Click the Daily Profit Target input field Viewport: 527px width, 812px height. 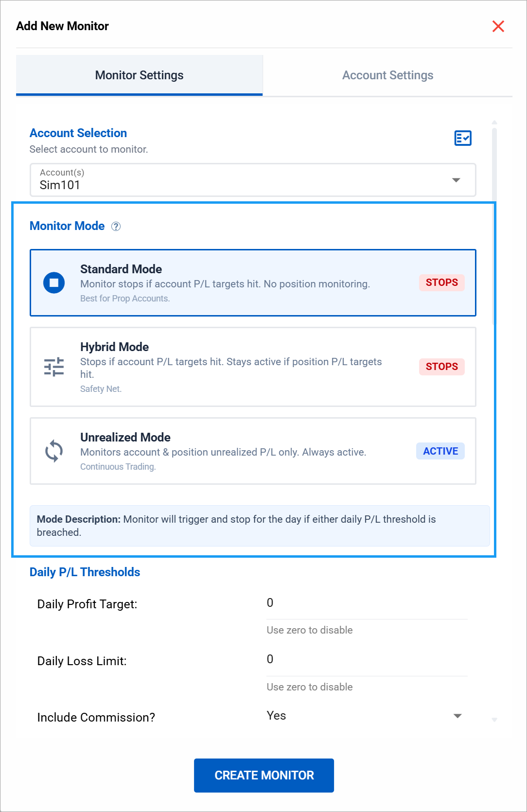(x=367, y=603)
